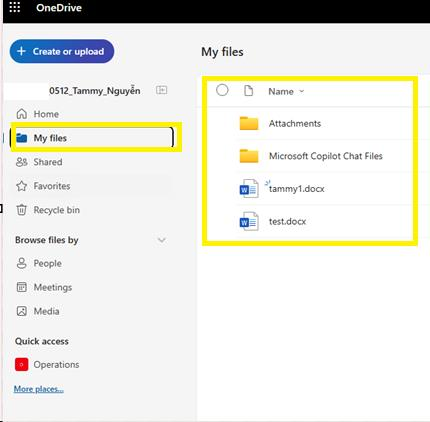430x422 pixels.
Task: Open the tammy1.docx file
Action: click(297, 189)
